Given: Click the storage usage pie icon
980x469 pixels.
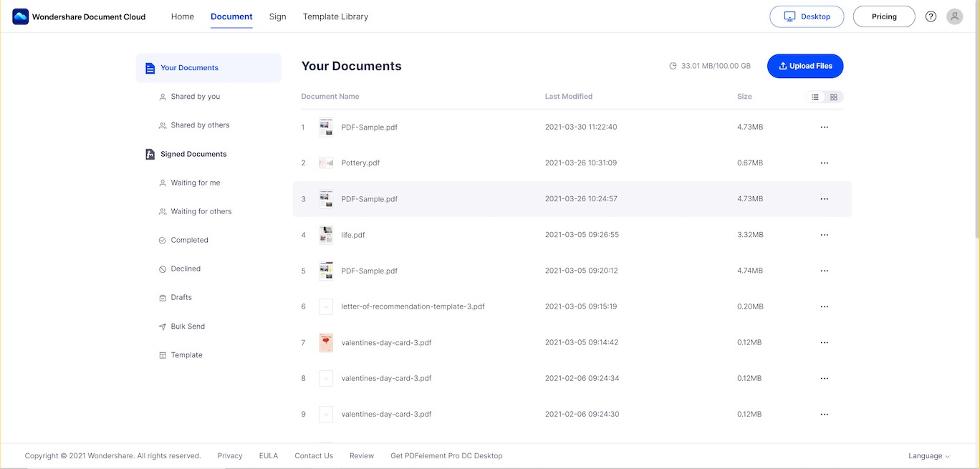Looking at the screenshot, I should [673, 66].
